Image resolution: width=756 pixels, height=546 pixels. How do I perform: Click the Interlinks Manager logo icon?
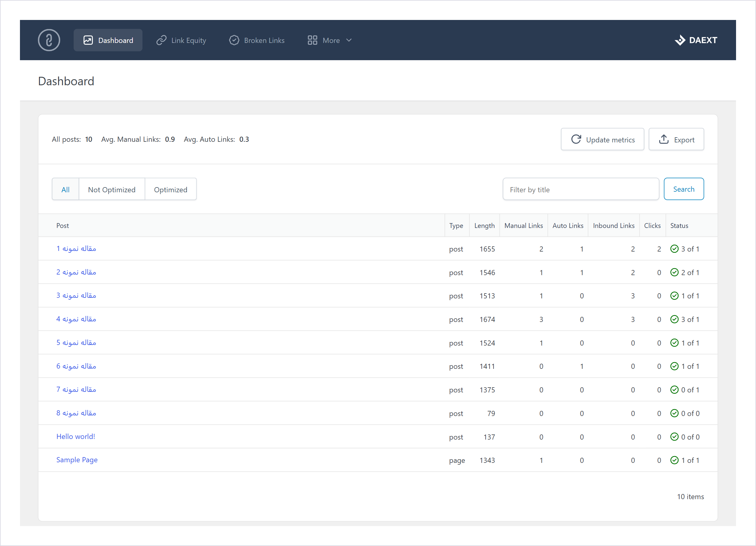pyautogui.click(x=49, y=40)
